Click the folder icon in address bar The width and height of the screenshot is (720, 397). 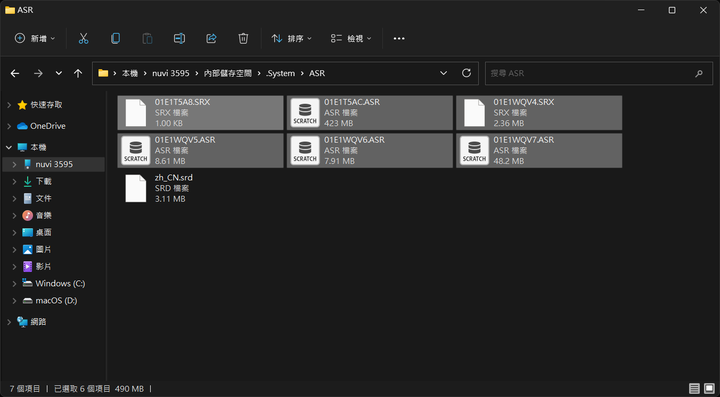coord(103,73)
